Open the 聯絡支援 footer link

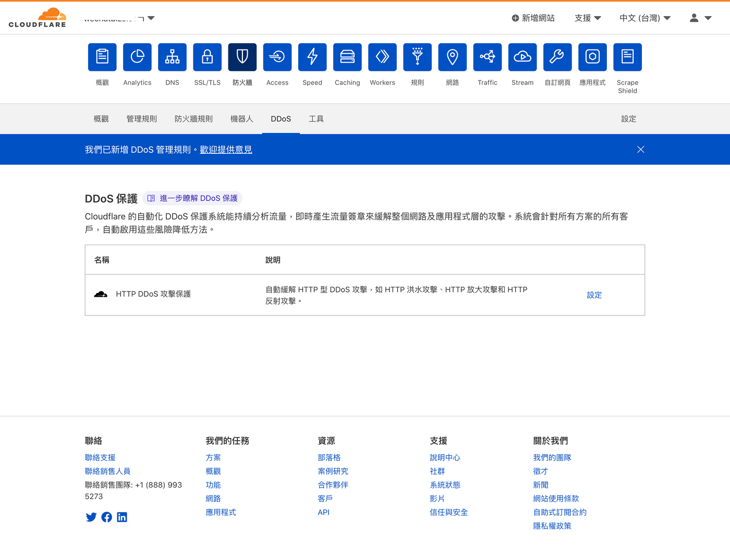(x=100, y=458)
